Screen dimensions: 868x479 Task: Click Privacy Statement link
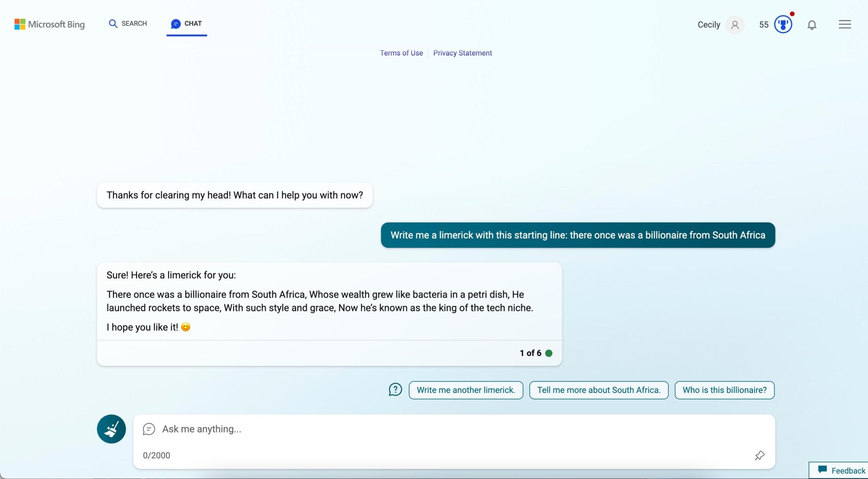[x=462, y=53]
